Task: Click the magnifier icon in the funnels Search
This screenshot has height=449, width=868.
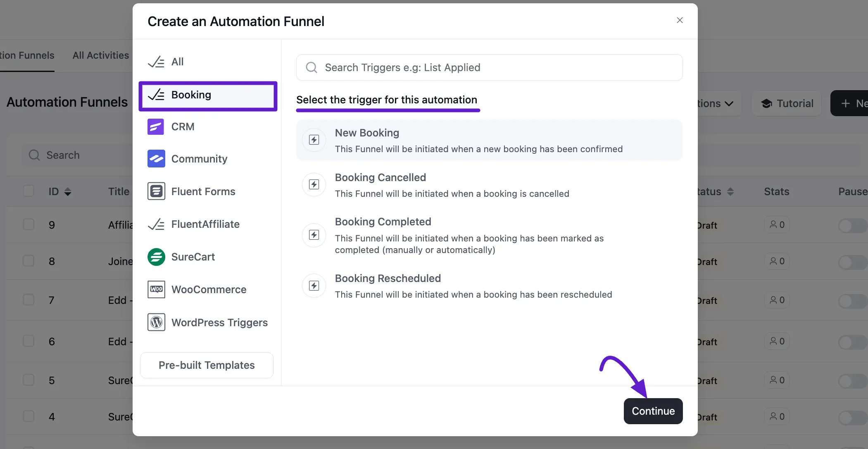Action: click(x=34, y=155)
